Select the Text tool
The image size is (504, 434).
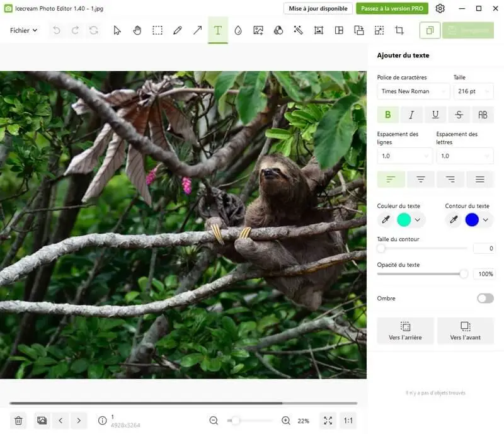218,30
